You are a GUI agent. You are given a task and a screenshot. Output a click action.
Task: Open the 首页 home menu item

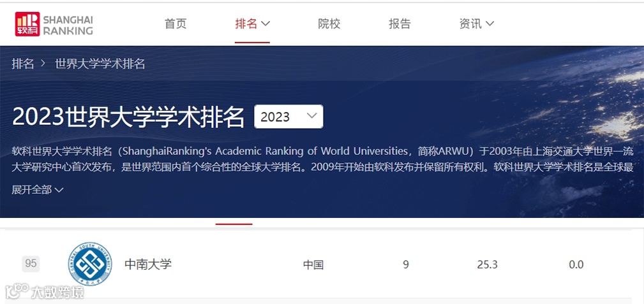[x=176, y=24]
